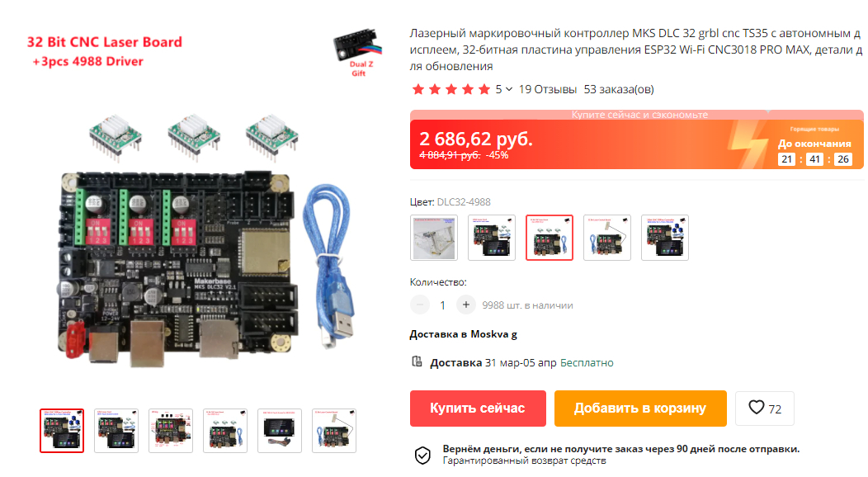Expand the rating dropdown chevron next to 5
This screenshot has height=477, width=868.
click(509, 89)
